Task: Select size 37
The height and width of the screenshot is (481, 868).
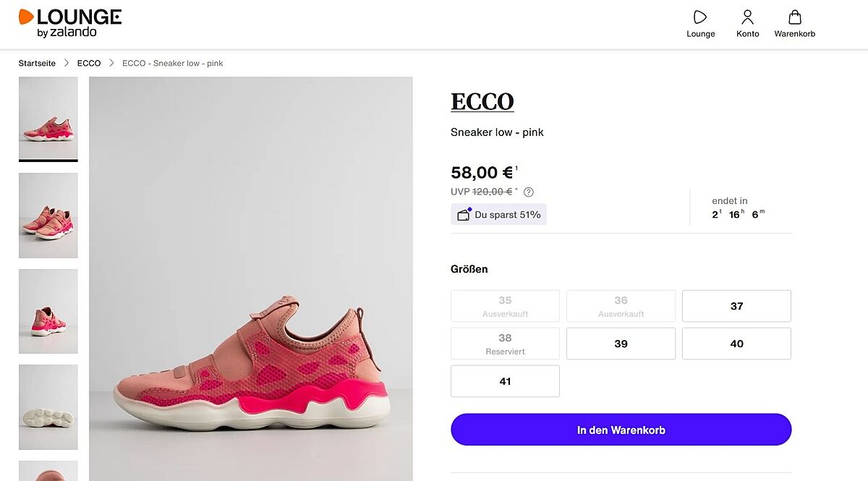Action: [x=736, y=306]
